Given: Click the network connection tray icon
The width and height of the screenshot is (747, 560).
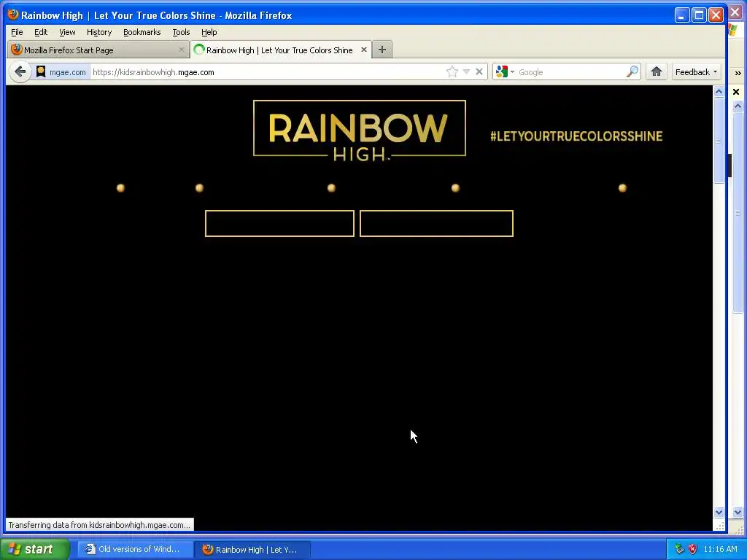Looking at the screenshot, I should (679, 549).
